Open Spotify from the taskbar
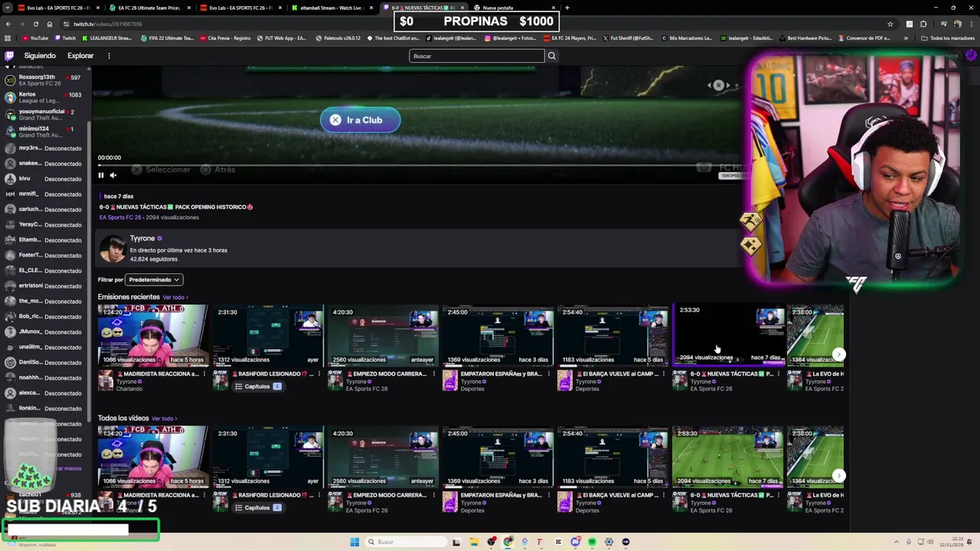The height and width of the screenshot is (551, 980). (592, 542)
